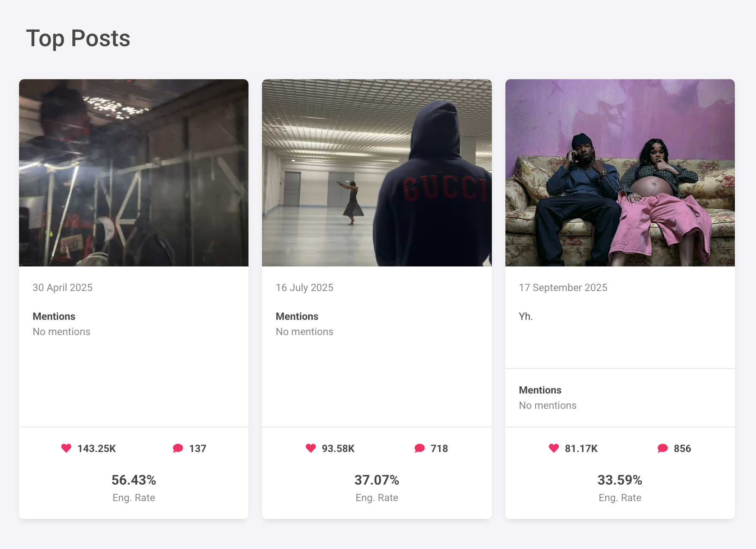Click Mentions heading under the 'Yh.' caption
The width and height of the screenshot is (756, 549).
[540, 390]
